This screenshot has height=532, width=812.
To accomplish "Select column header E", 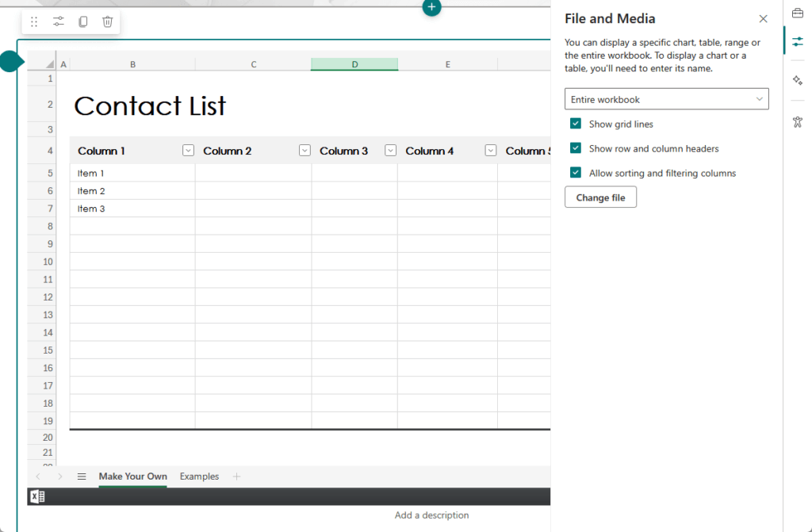I will 447,64.
